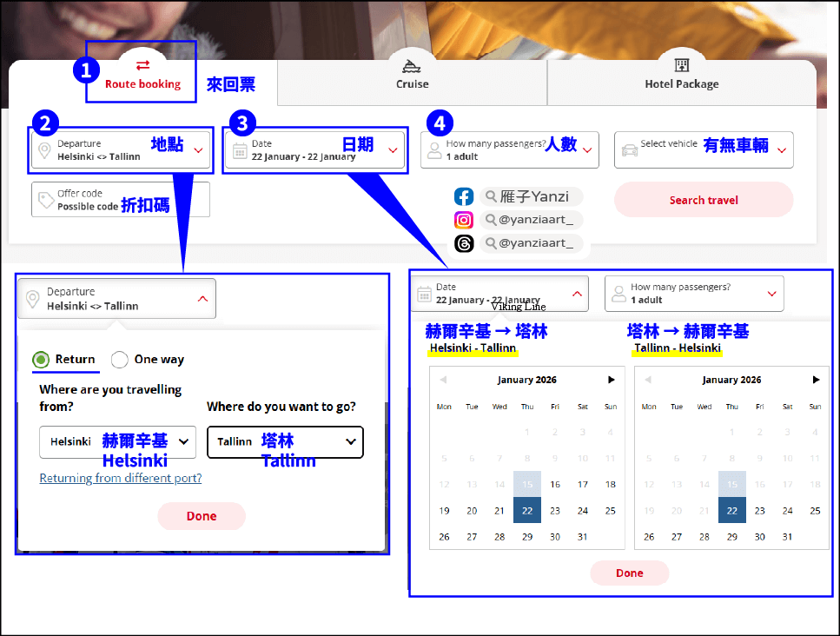Go to previous month in Tallinn - Helsinki calendar

648,380
